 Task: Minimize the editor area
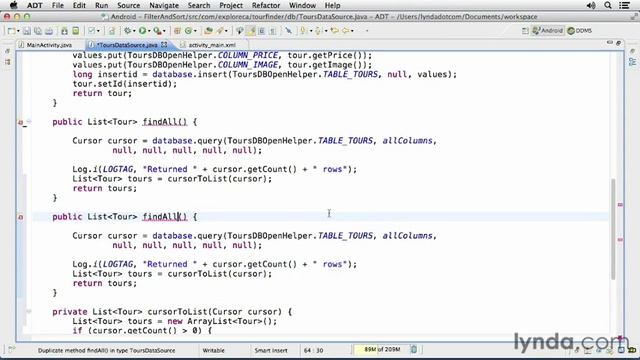(610, 42)
